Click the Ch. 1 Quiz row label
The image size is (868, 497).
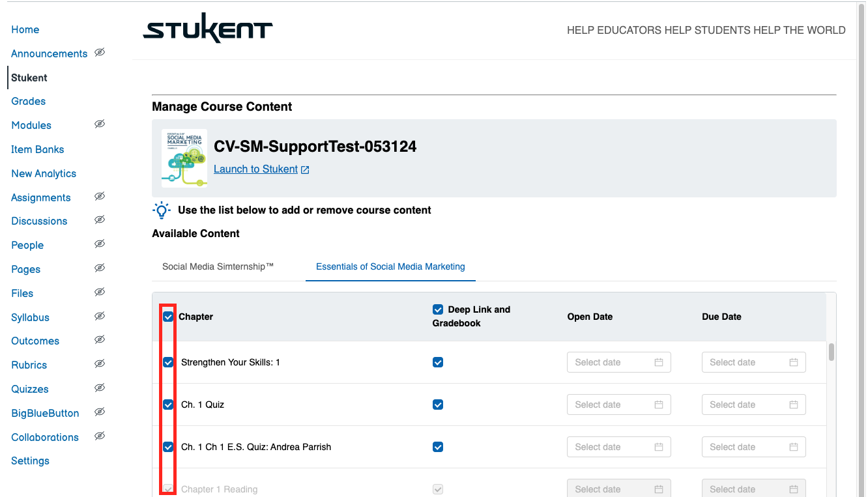click(x=203, y=405)
